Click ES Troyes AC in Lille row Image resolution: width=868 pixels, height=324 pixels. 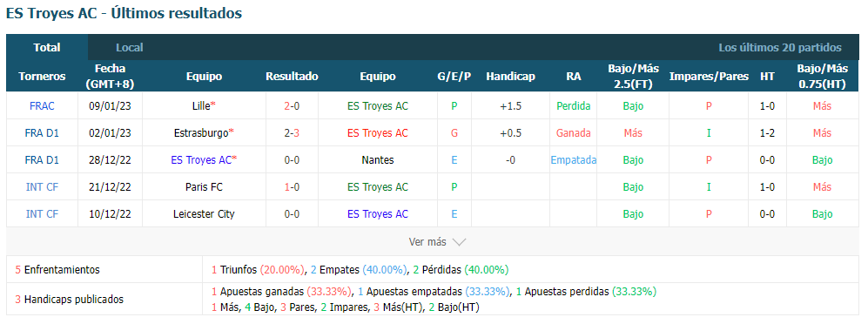[x=378, y=105]
